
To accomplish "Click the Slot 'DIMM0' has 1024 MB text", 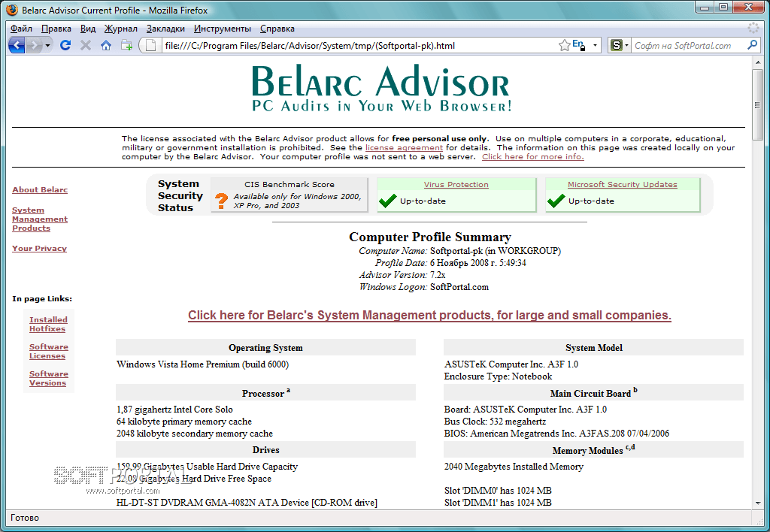I will pos(498,490).
